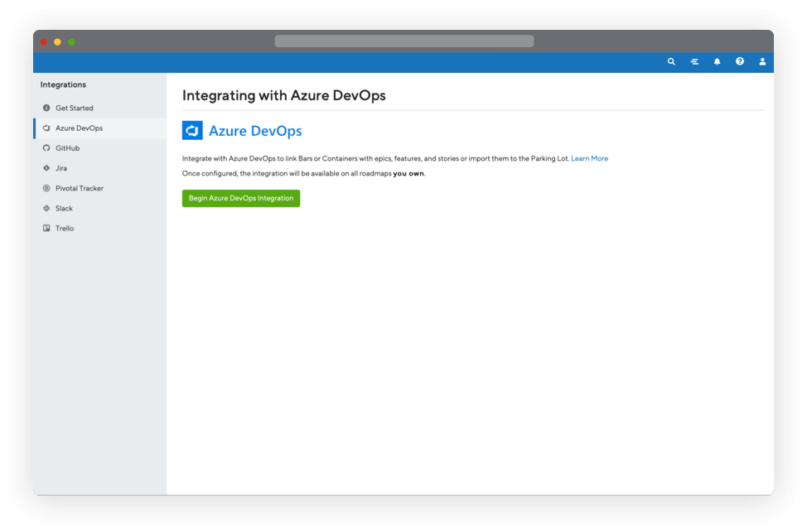Image resolution: width=807 pixels, height=532 pixels.
Task: Click the Trello sidebar icon
Action: [x=46, y=229]
